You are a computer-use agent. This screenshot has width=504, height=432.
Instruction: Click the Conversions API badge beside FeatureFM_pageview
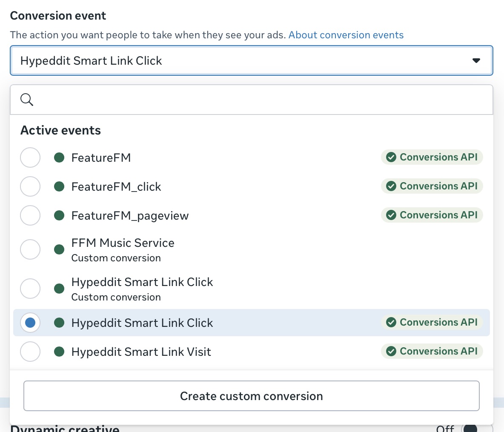[x=432, y=215]
